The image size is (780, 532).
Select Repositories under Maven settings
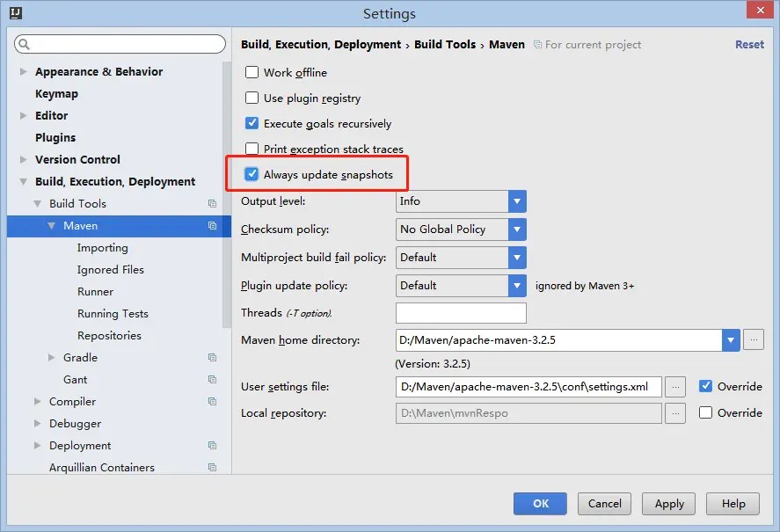(x=111, y=335)
